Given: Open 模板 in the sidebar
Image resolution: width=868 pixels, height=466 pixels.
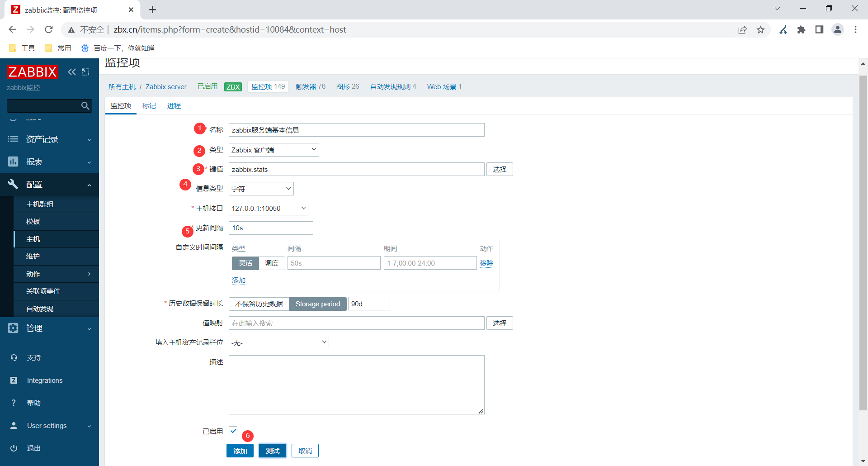Looking at the screenshot, I should [x=57, y=222].
